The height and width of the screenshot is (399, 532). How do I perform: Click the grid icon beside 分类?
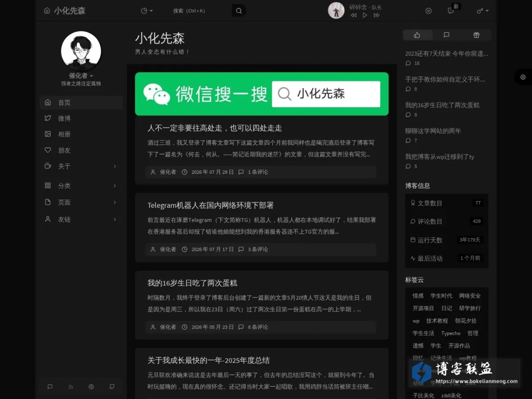[x=48, y=186]
